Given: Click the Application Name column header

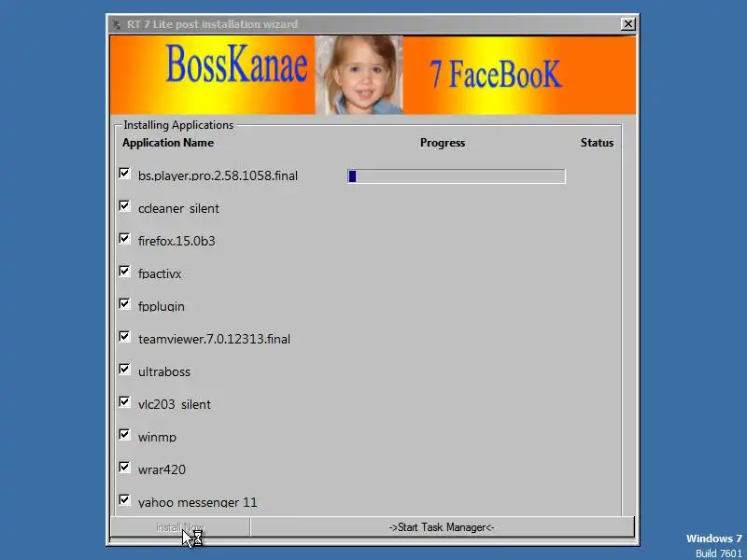Looking at the screenshot, I should point(168,143).
